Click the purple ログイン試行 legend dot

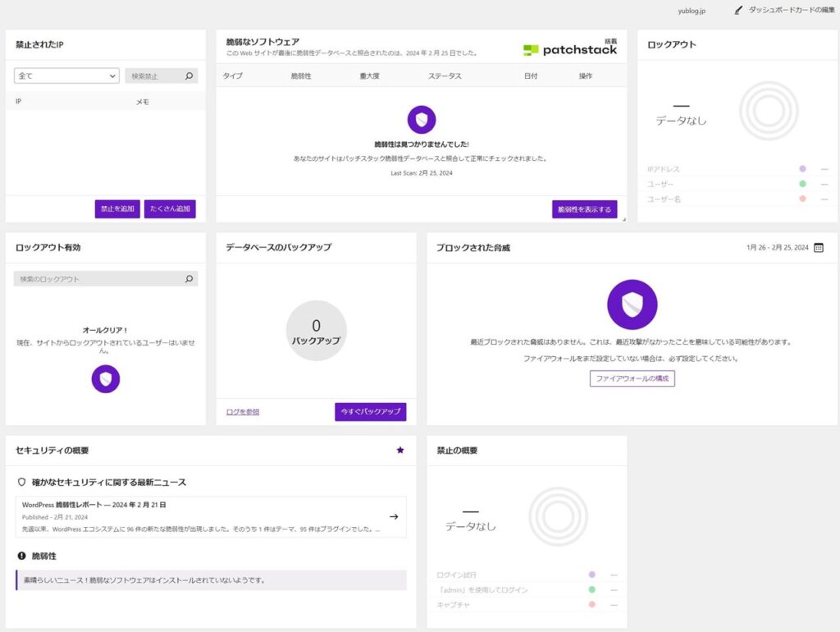(592, 575)
